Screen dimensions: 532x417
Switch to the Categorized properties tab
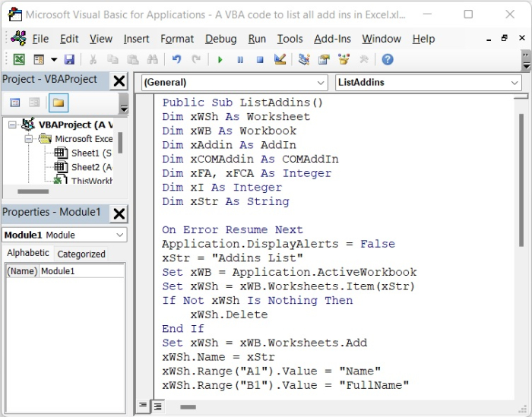81,254
